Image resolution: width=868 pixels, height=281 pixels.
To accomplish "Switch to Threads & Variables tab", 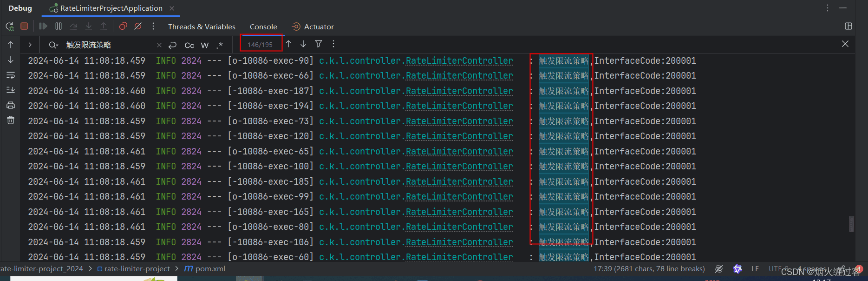I will tap(202, 27).
